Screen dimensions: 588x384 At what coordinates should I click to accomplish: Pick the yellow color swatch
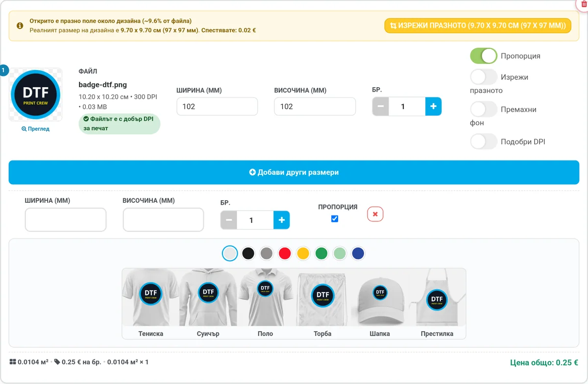tap(303, 253)
